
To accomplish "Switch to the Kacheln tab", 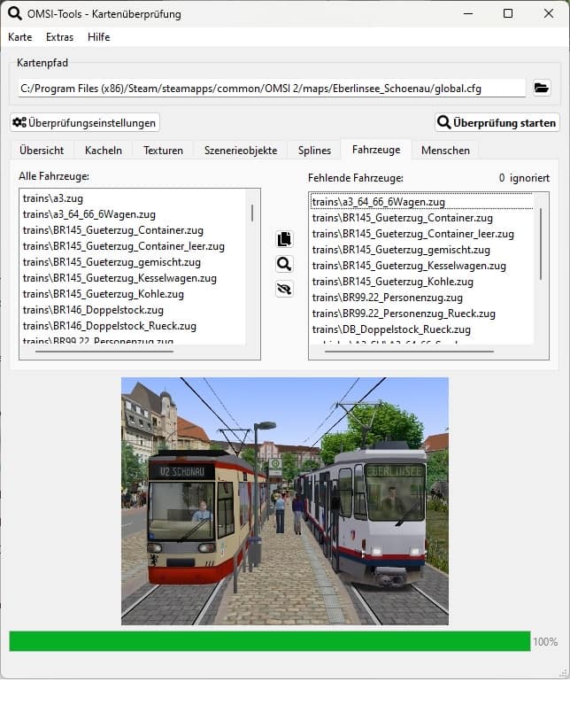I will coord(104,150).
